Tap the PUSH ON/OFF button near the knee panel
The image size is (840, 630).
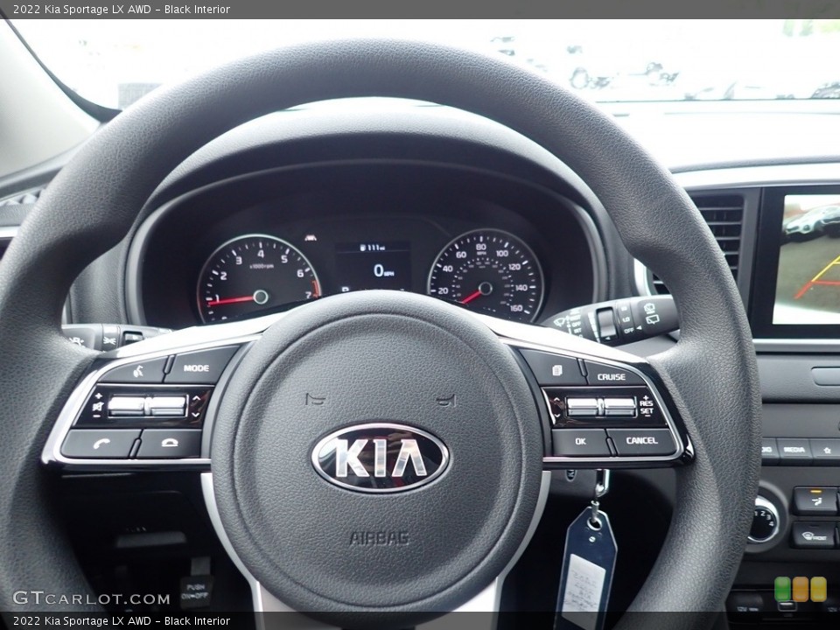[196, 591]
